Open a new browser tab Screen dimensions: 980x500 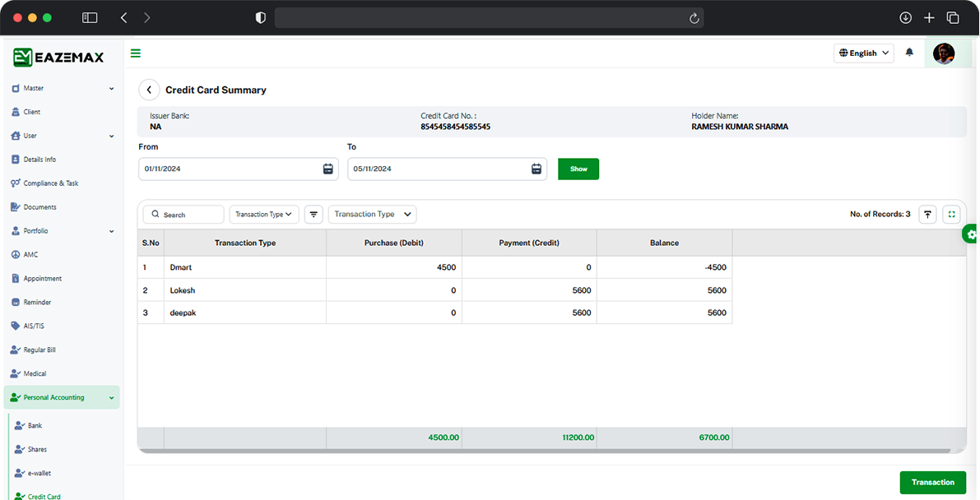click(929, 18)
